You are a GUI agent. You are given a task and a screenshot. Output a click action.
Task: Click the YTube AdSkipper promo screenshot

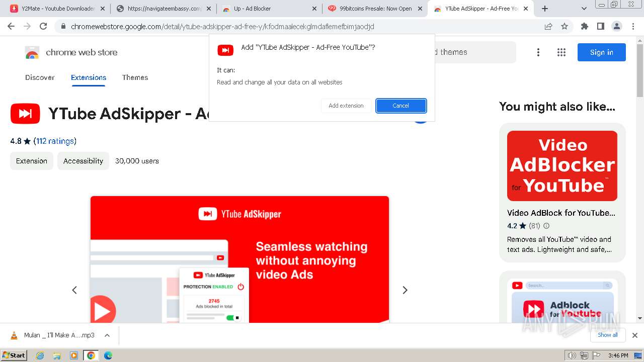[239, 259]
